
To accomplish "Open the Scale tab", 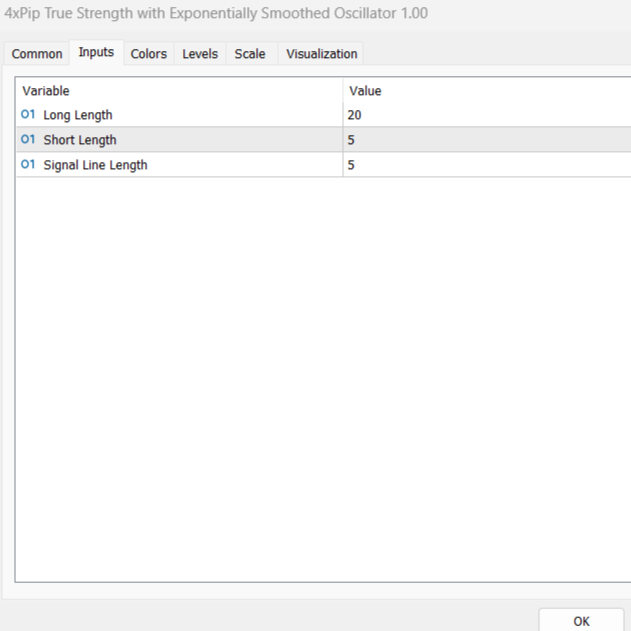I will [x=250, y=54].
